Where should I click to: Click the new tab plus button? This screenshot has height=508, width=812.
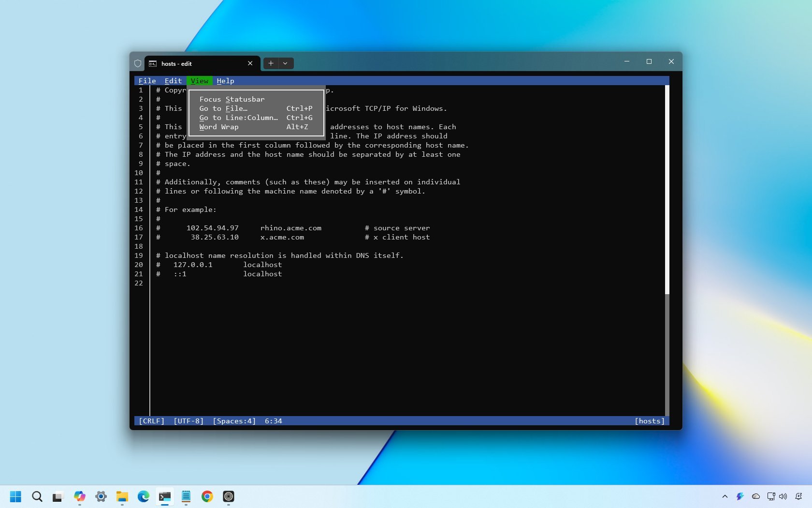click(271, 63)
